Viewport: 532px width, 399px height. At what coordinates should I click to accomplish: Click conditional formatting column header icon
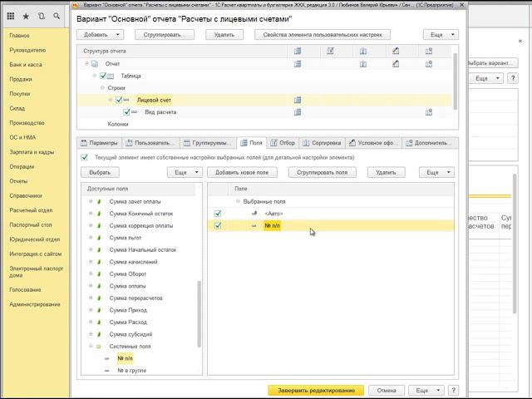pos(396,51)
